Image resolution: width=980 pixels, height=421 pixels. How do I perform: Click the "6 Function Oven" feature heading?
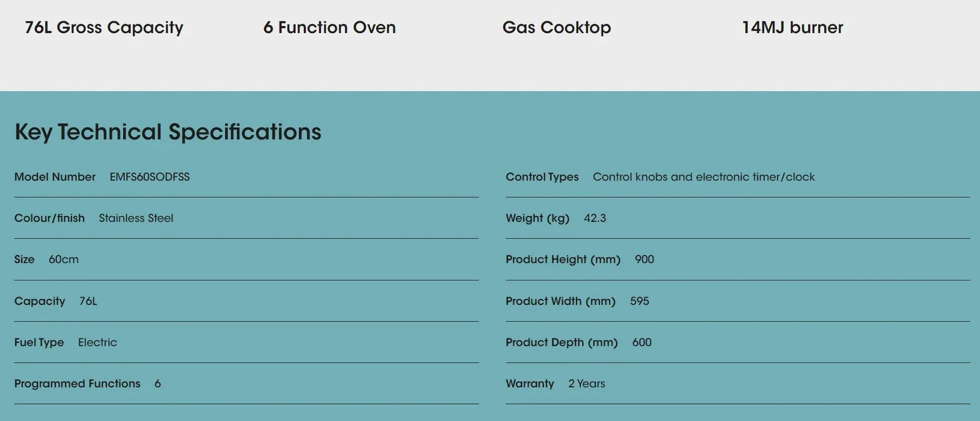pos(329,28)
